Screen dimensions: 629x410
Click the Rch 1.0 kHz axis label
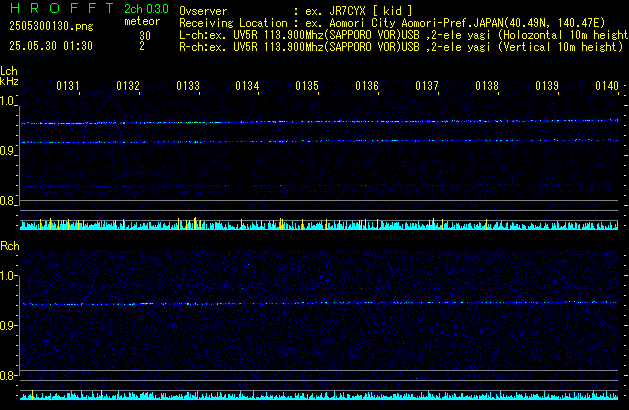[7, 276]
